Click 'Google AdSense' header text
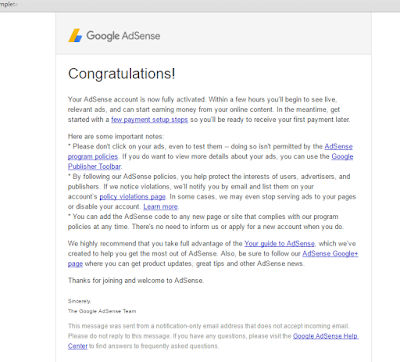The width and height of the screenshot is (400, 362). click(x=123, y=36)
